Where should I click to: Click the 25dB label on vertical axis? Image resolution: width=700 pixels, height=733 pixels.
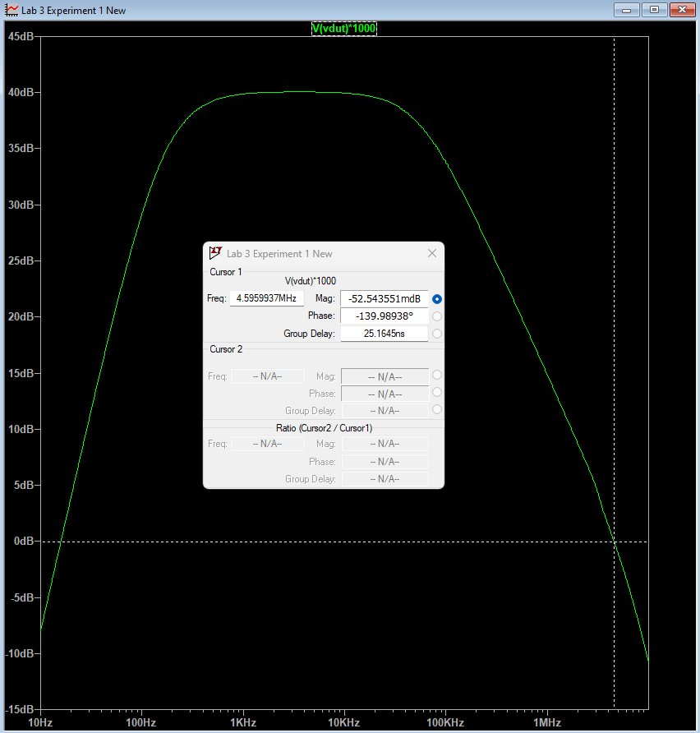point(21,260)
